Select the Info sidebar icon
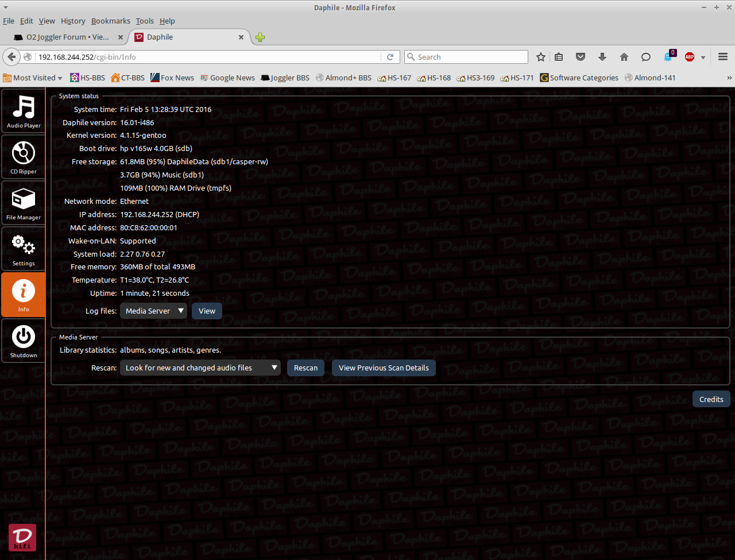The width and height of the screenshot is (735, 560). pos(23,295)
